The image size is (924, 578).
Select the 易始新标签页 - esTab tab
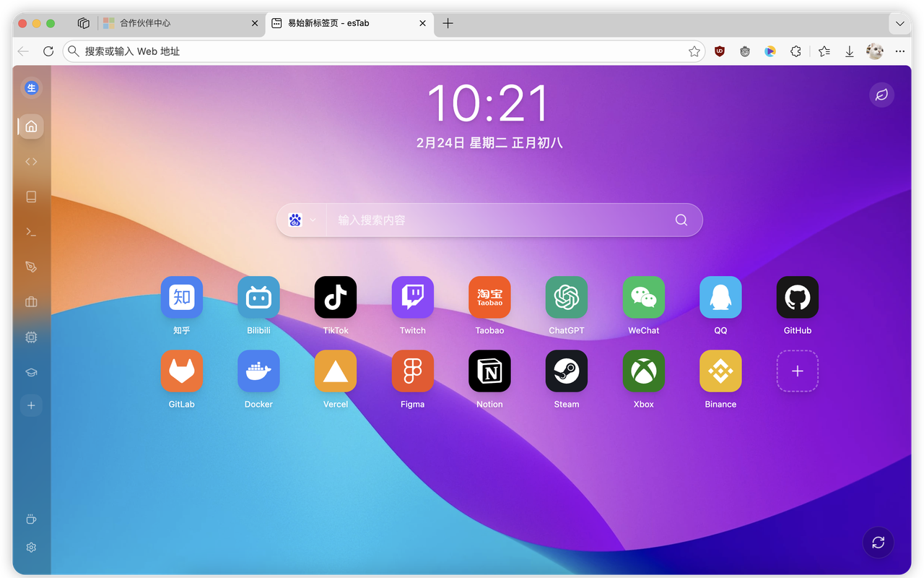pos(349,23)
